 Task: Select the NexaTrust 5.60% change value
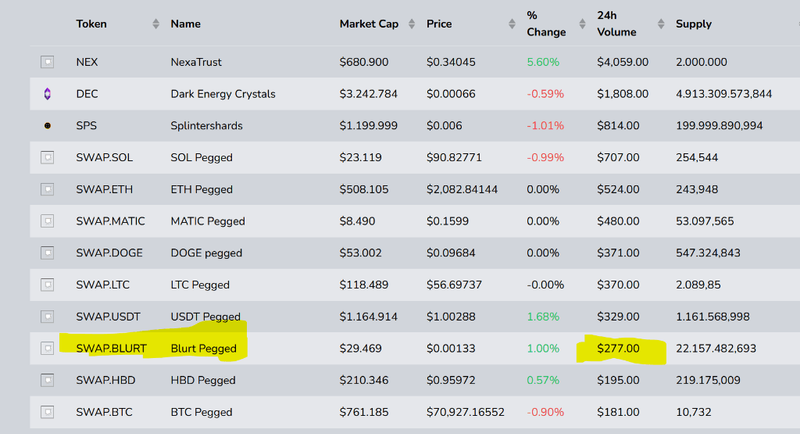tap(544, 62)
